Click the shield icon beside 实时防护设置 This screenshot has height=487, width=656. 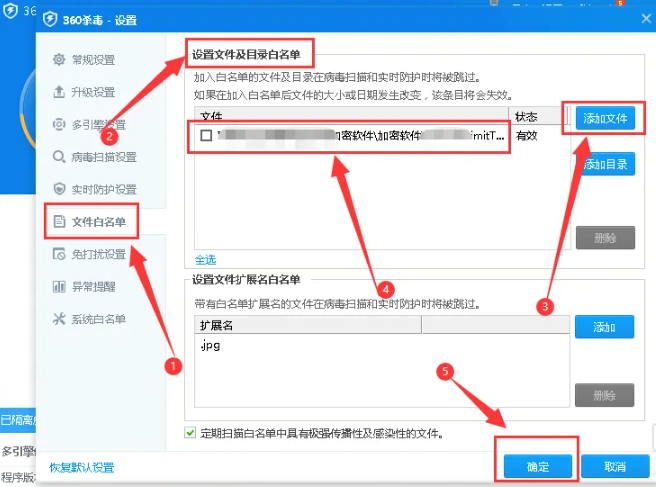point(59,189)
